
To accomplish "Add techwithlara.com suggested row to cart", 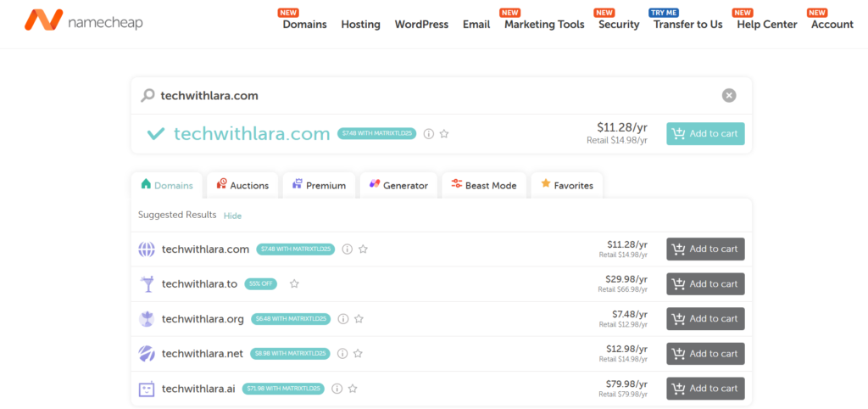I will [705, 249].
